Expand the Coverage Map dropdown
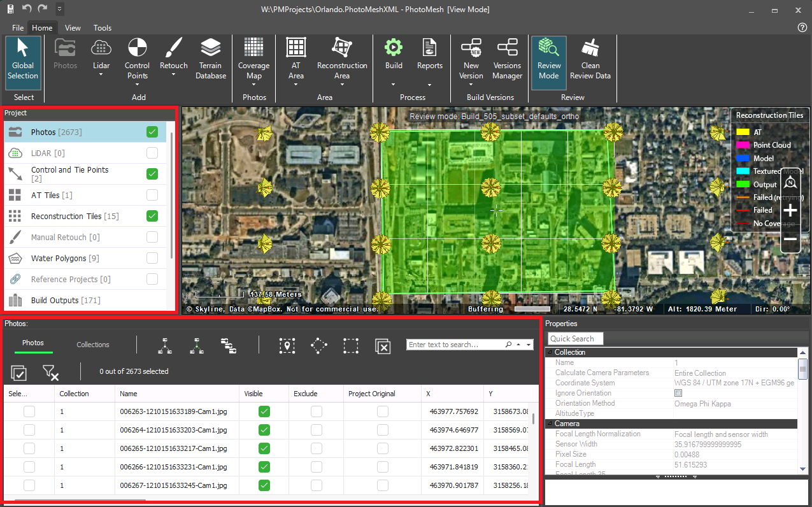The image size is (812, 507). coord(254,85)
